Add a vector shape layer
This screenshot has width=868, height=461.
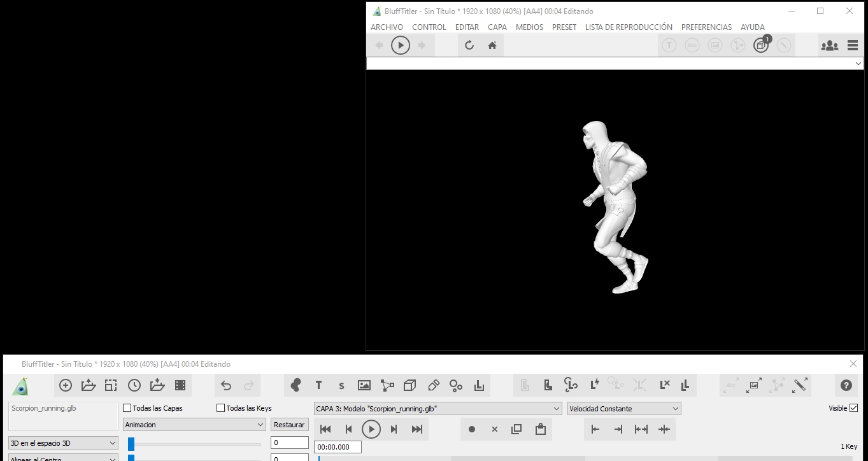coord(387,385)
